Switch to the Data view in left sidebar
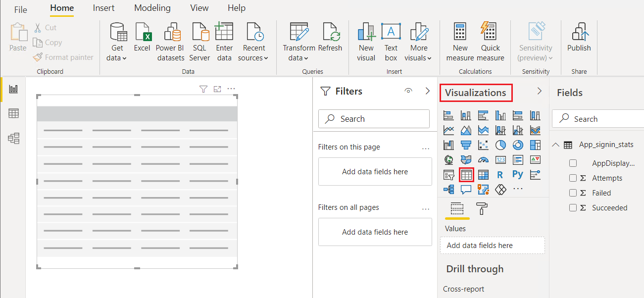The image size is (644, 298). click(13, 113)
